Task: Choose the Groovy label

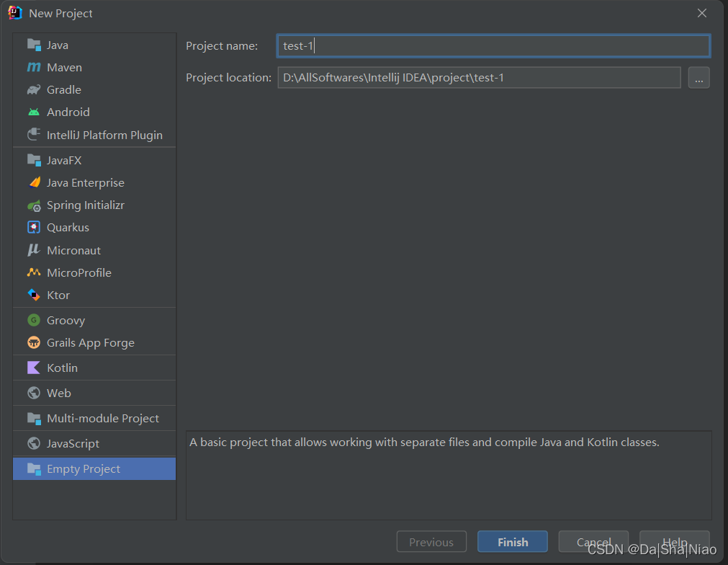Action: coord(66,321)
